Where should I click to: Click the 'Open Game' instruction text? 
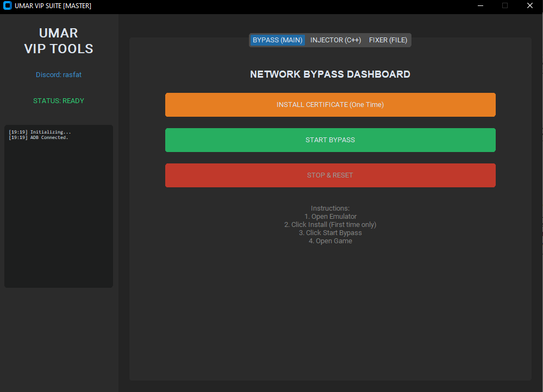pos(330,241)
